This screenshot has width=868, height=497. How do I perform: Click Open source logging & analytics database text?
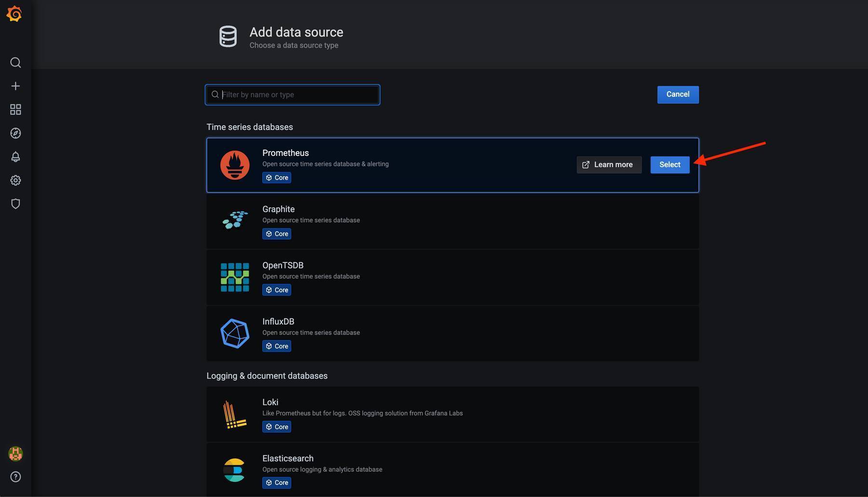[322, 469]
